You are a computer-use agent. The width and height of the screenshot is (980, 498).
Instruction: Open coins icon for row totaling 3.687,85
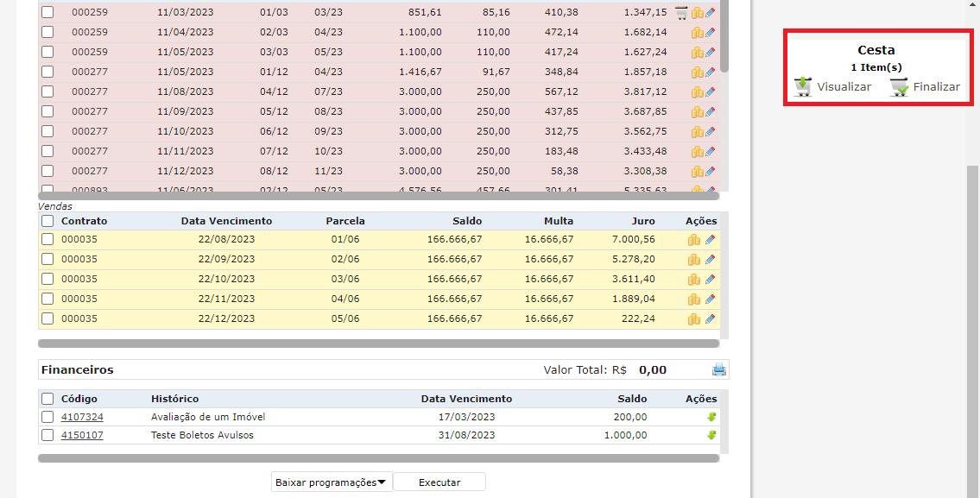697,112
